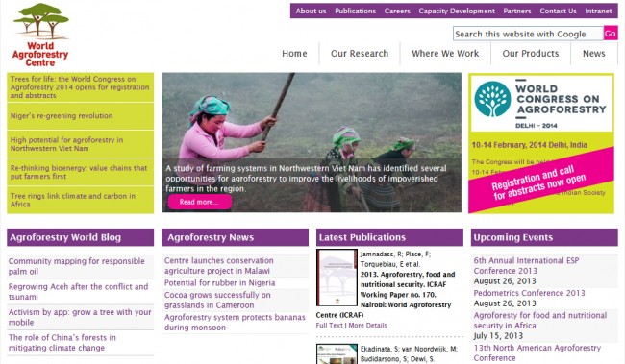
Task: Open the Publications top menu link
Action: (355, 11)
